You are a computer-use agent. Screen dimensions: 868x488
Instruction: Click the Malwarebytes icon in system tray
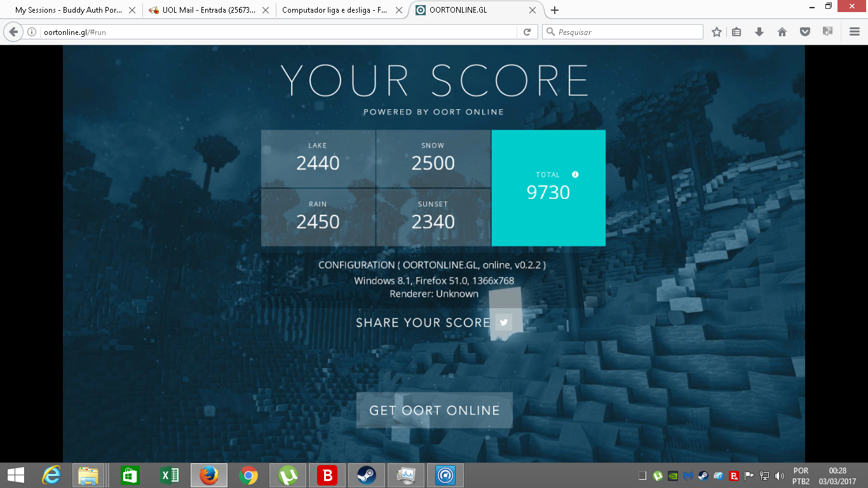tap(688, 475)
